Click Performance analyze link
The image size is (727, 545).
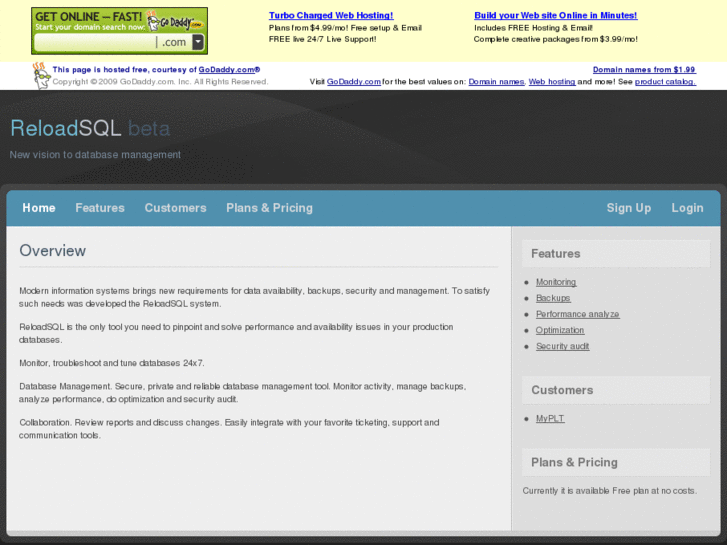click(x=577, y=314)
